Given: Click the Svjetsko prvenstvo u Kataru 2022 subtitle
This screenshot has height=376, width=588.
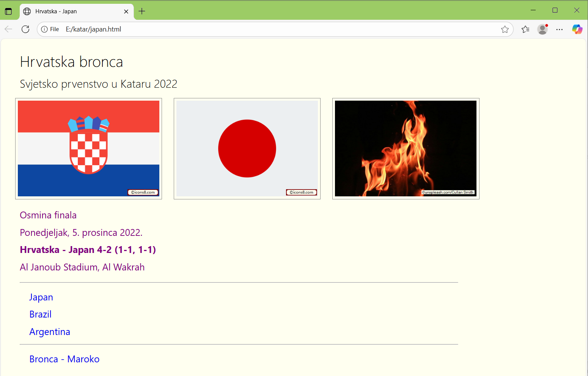Looking at the screenshot, I should point(99,84).
